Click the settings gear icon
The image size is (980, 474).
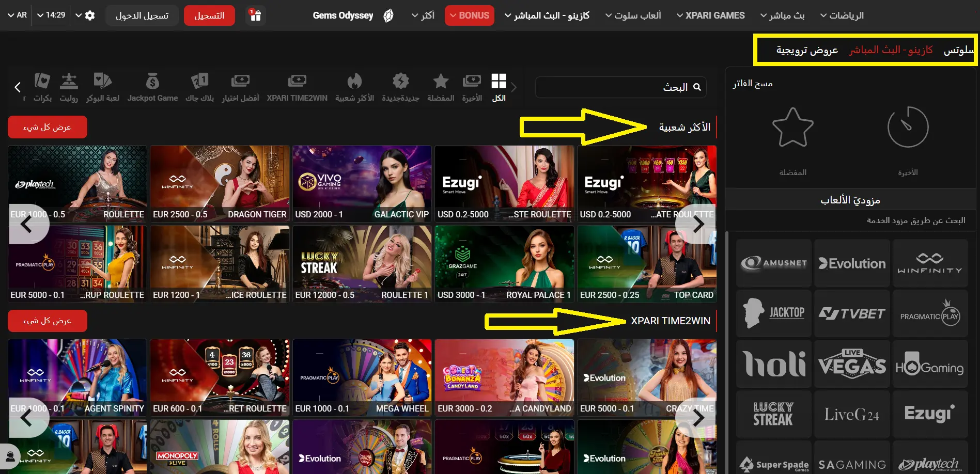click(x=89, y=15)
